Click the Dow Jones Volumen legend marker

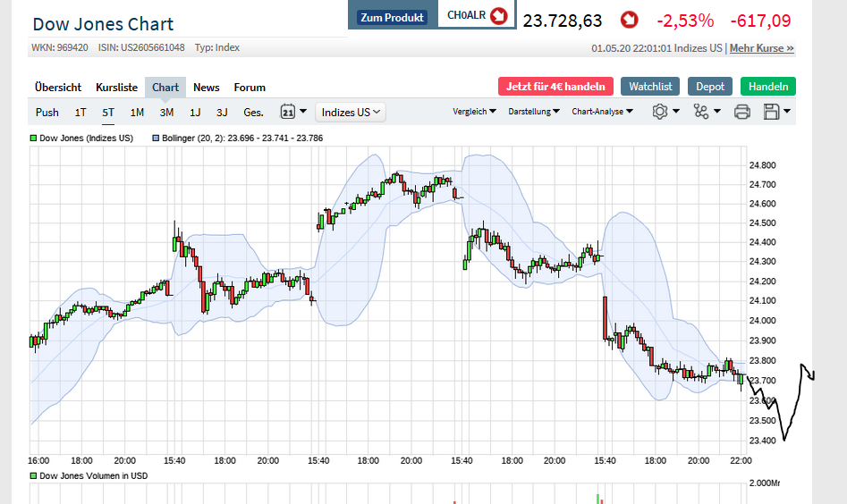click(x=33, y=476)
